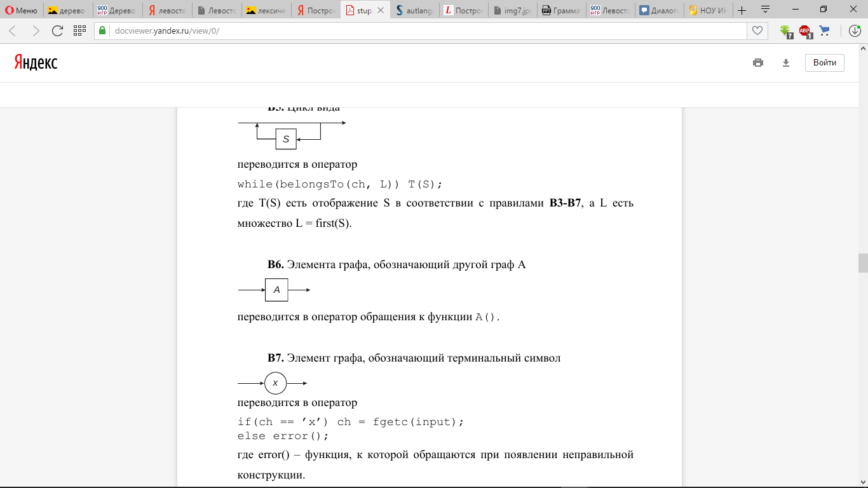Viewport: 868px width, 488px height.
Task: Open the Opera Меню button
Action: coord(22,10)
